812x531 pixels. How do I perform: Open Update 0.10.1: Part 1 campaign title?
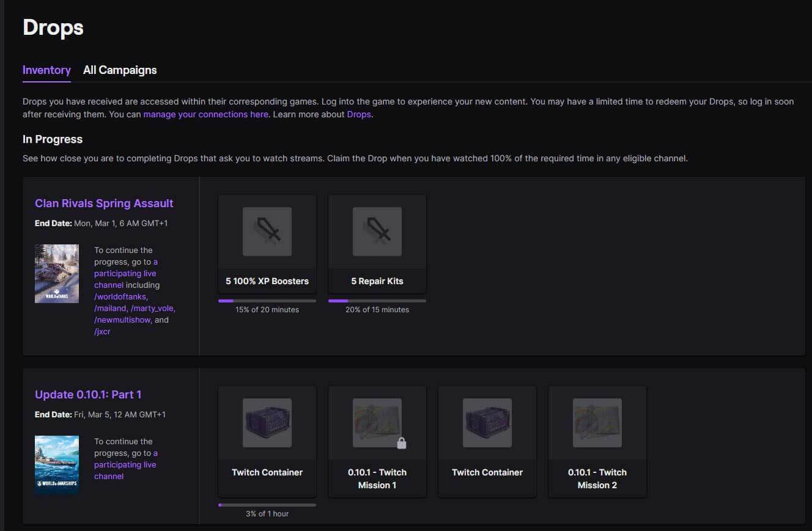[88, 395]
